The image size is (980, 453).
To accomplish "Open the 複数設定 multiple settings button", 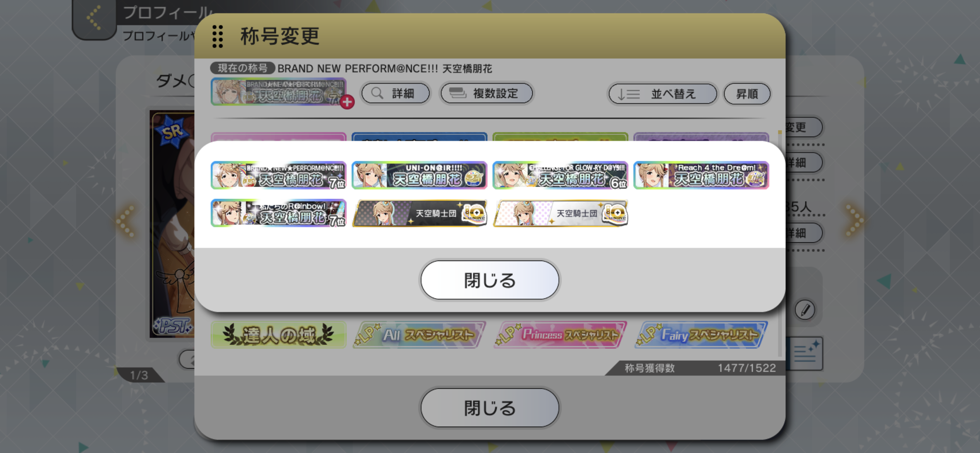I will coord(487,93).
